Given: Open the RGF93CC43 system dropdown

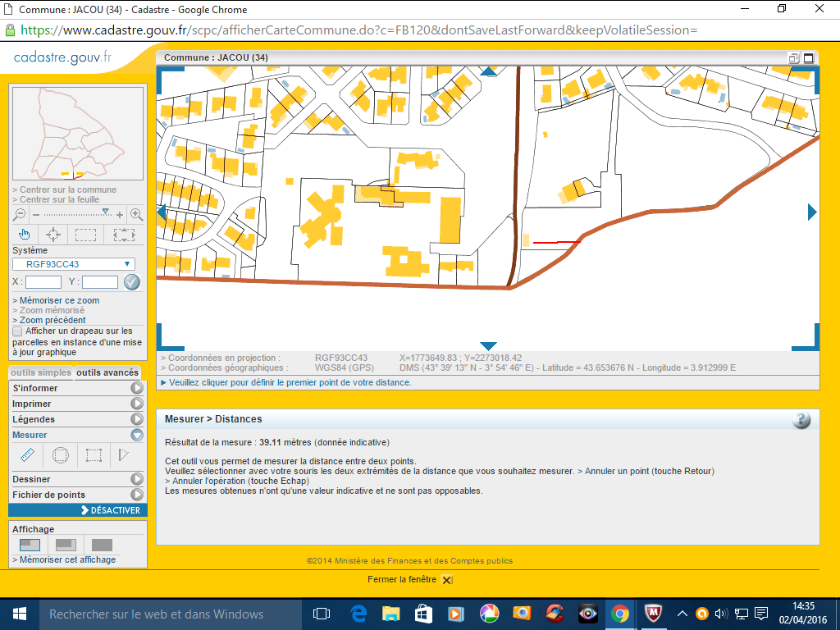Looking at the screenshot, I should [74, 264].
